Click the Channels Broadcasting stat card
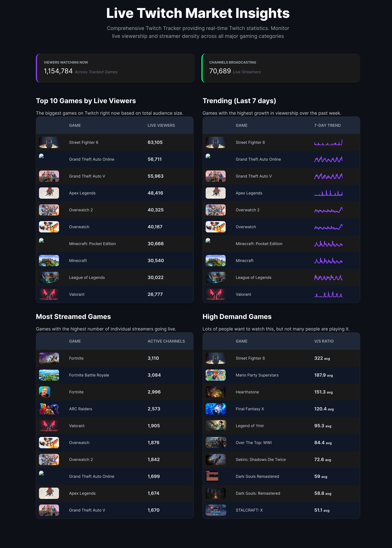The image size is (392, 548). (281, 68)
